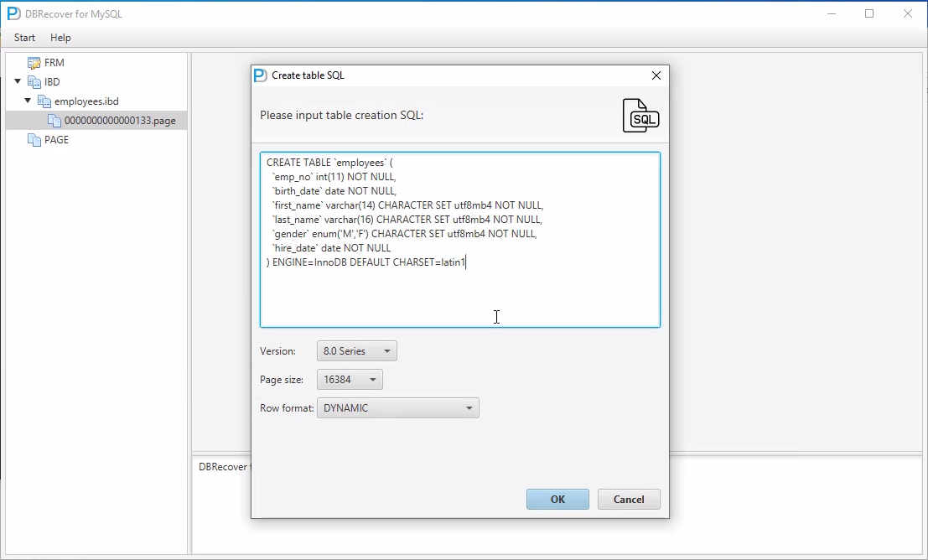Image resolution: width=928 pixels, height=560 pixels.
Task: Collapse the employees.ibd tree node
Action: (28, 101)
